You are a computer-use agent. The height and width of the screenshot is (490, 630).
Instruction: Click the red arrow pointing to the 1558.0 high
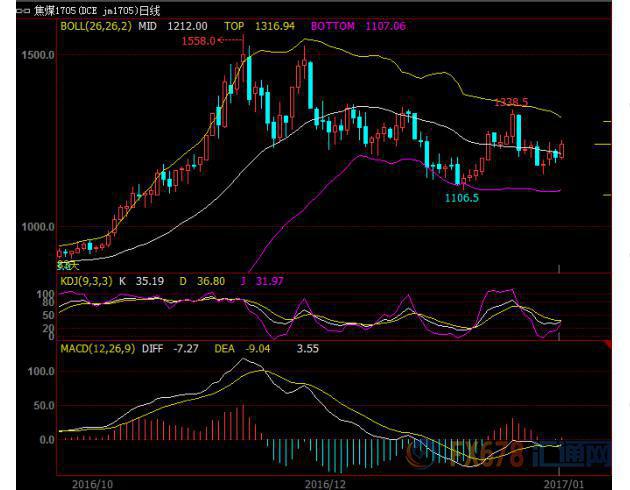(231, 40)
